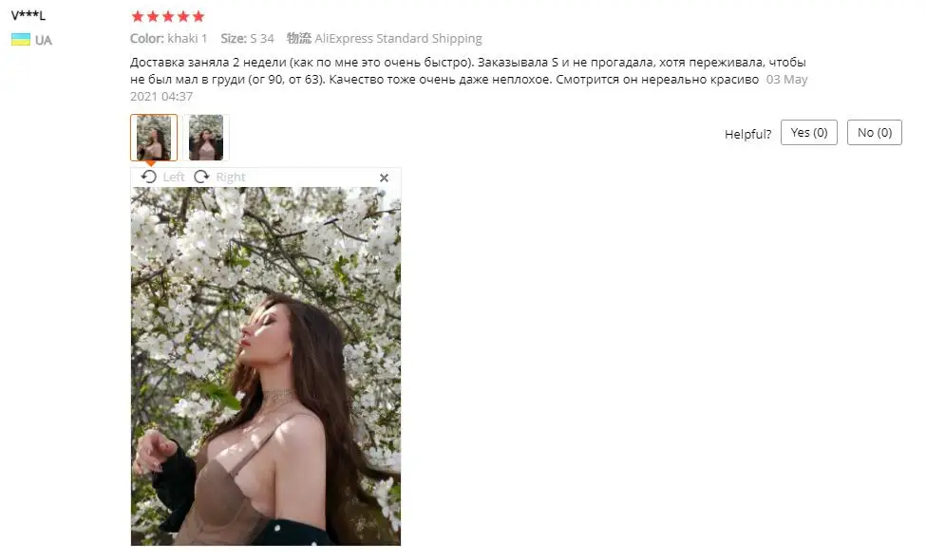Image resolution: width=926 pixels, height=560 pixels.
Task: Click the Size: S 34 text
Action: 248,38
